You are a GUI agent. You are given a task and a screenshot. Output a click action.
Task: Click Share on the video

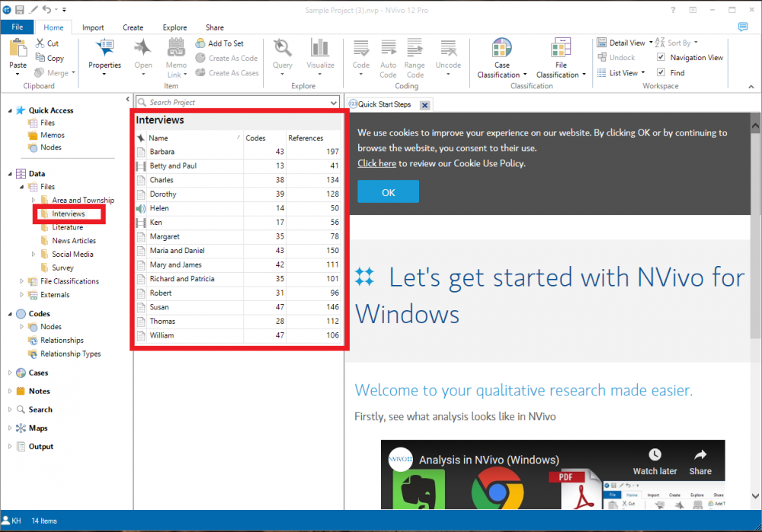click(700, 461)
